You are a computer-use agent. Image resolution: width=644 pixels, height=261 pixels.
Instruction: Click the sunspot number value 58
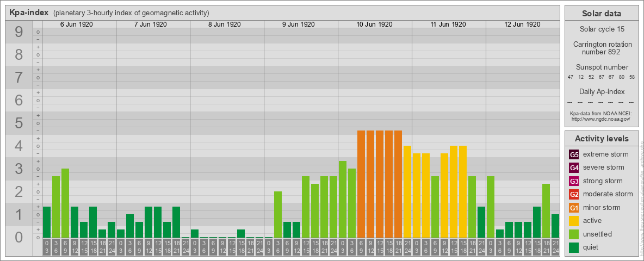tap(632, 77)
